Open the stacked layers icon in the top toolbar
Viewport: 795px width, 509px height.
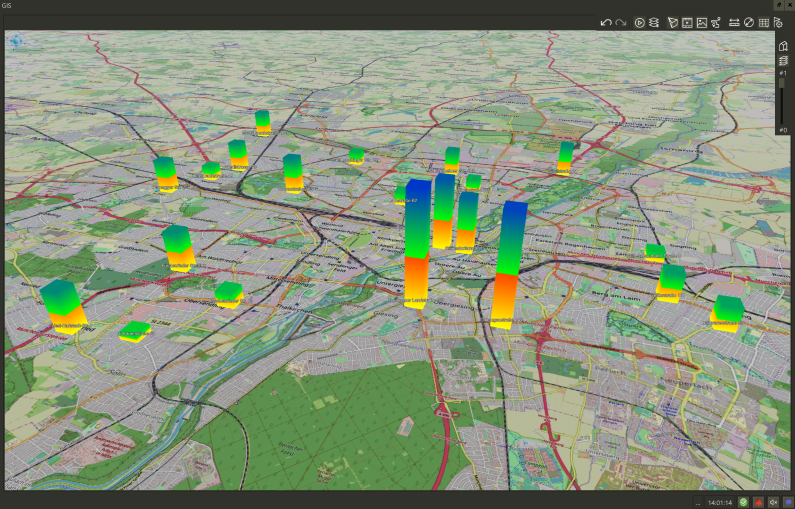653,22
